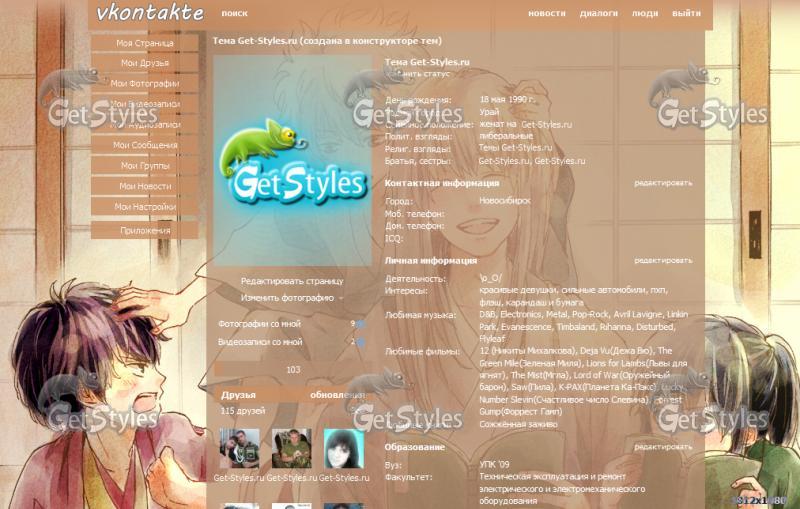Click 115 друзей link

click(243, 411)
